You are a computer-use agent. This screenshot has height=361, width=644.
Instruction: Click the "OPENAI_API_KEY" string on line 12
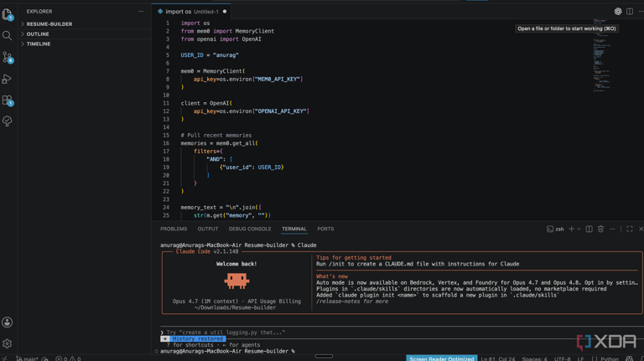coord(281,111)
